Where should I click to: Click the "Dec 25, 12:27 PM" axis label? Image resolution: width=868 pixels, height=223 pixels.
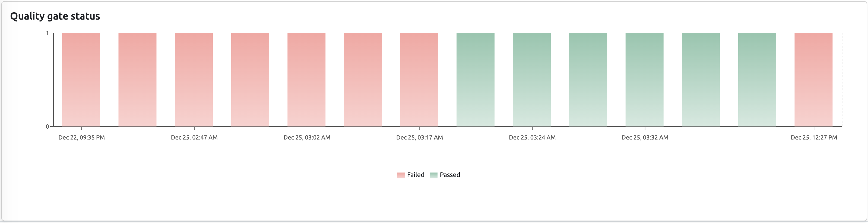(814, 138)
